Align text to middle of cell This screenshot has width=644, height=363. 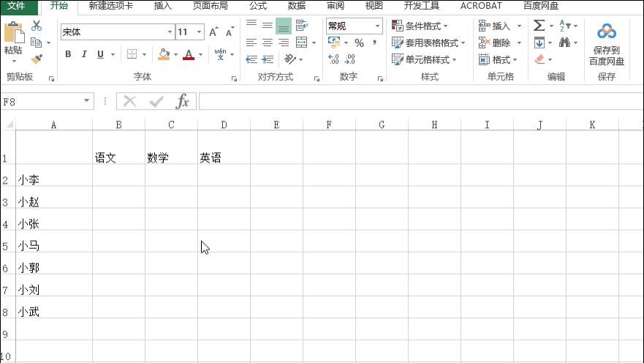[268, 26]
